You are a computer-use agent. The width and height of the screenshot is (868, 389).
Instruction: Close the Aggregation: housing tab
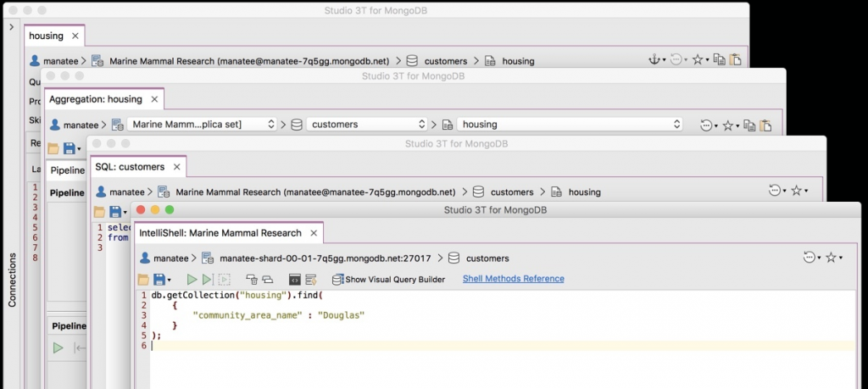[154, 99]
